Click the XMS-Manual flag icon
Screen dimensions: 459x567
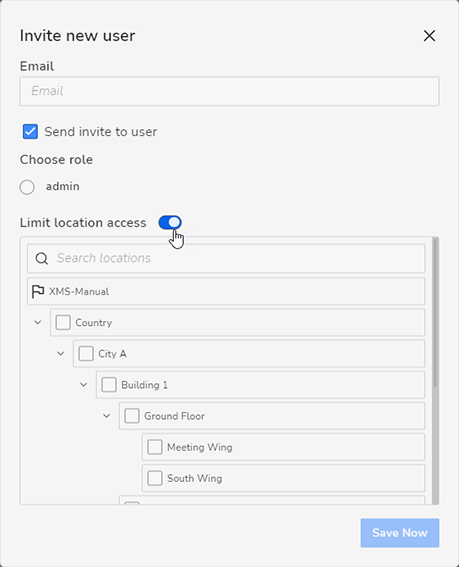[38, 291]
